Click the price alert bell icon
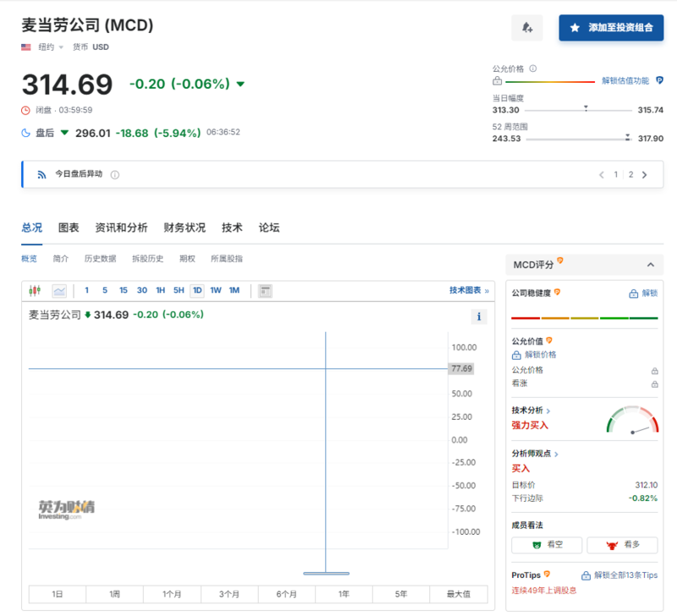This screenshot has height=616, width=677. pyautogui.click(x=526, y=28)
